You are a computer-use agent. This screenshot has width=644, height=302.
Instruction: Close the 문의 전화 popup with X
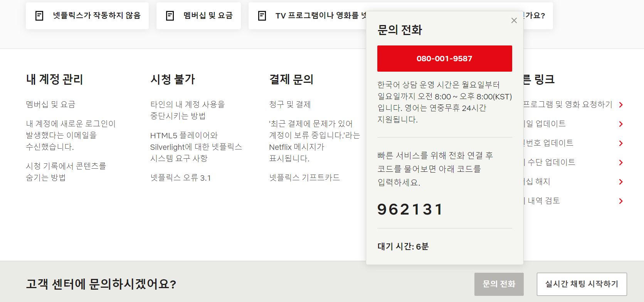click(x=514, y=20)
